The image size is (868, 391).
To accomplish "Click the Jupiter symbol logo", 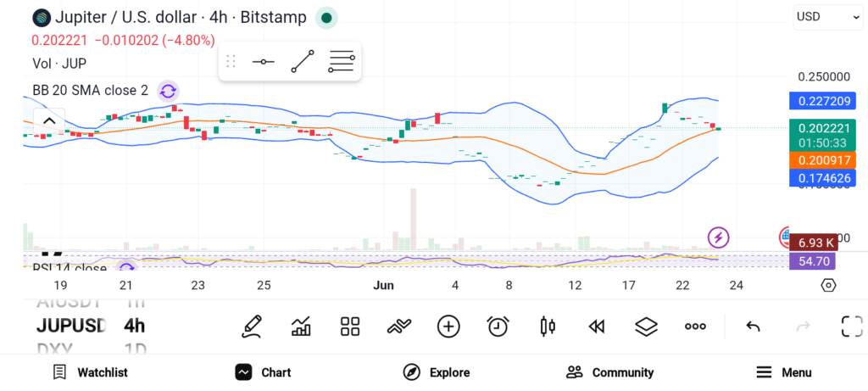I will (42, 18).
